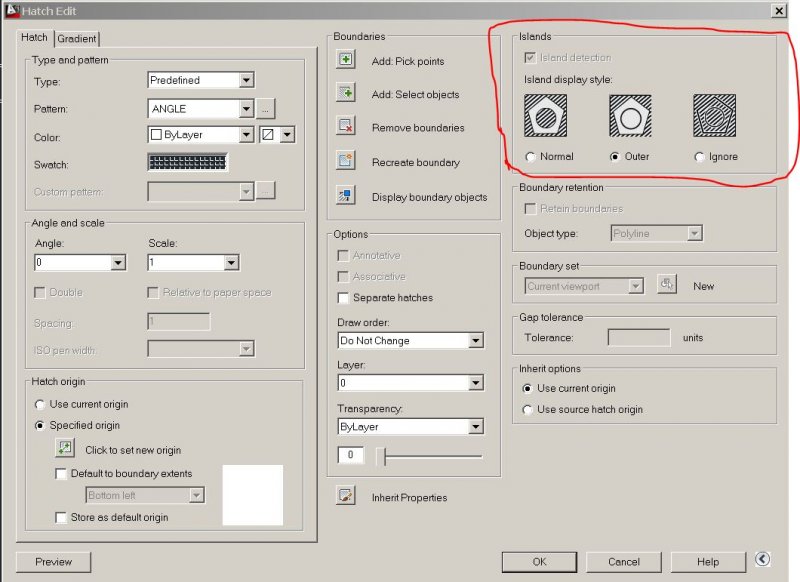Enable Store as default origin
This screenshot has width=800, height=582.
61,518
